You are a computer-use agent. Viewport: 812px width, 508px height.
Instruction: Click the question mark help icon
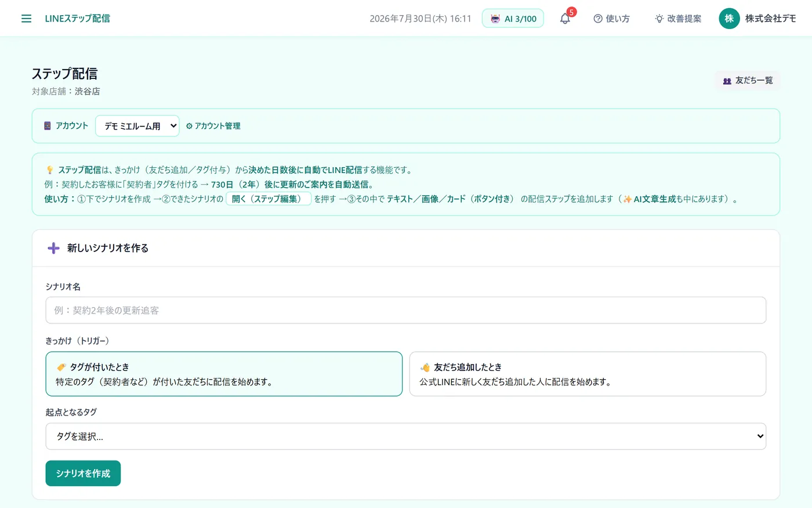pyautogui.click(x=598, y=19)
